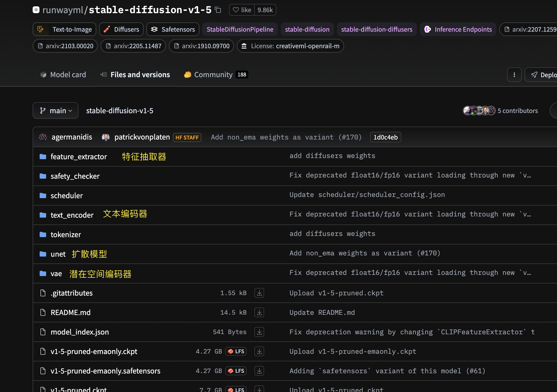
Task: Filter by StableDiffusionPipeline tag
Action: pos(240,29)
